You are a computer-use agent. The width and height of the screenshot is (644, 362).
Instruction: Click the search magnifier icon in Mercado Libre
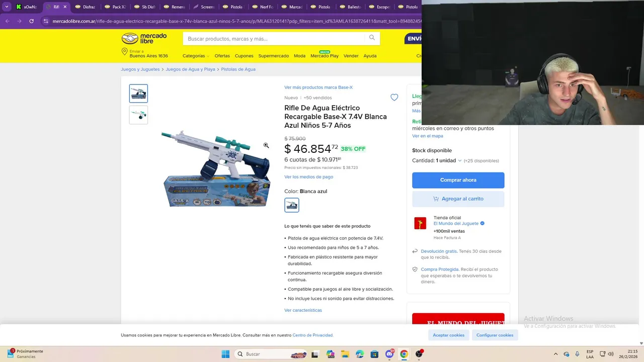click(372, 38)
